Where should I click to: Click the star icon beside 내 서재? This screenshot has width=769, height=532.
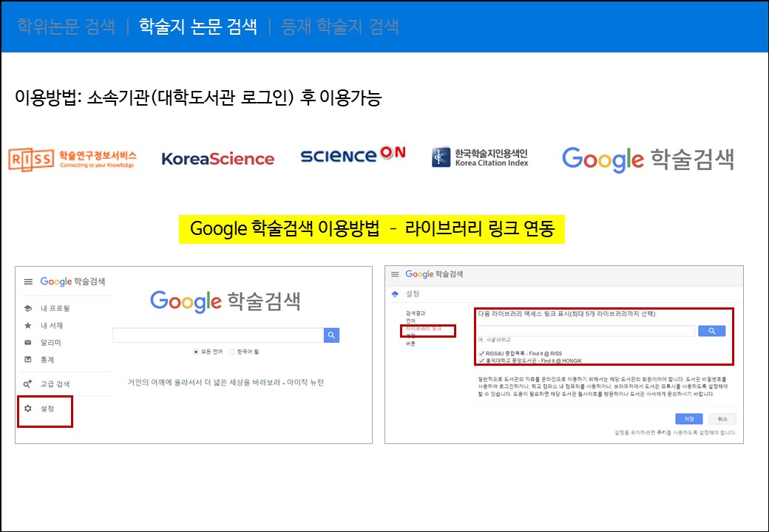(28, 325)
